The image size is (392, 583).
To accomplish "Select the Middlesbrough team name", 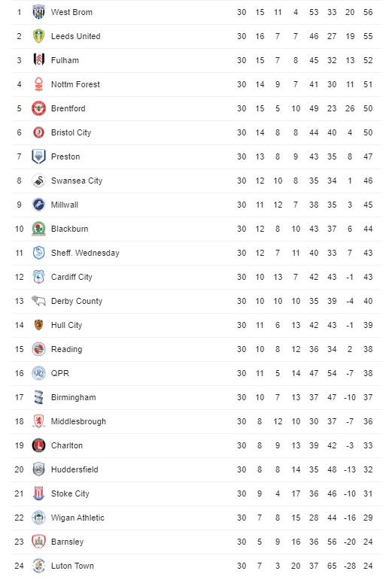I will (78, 421).
